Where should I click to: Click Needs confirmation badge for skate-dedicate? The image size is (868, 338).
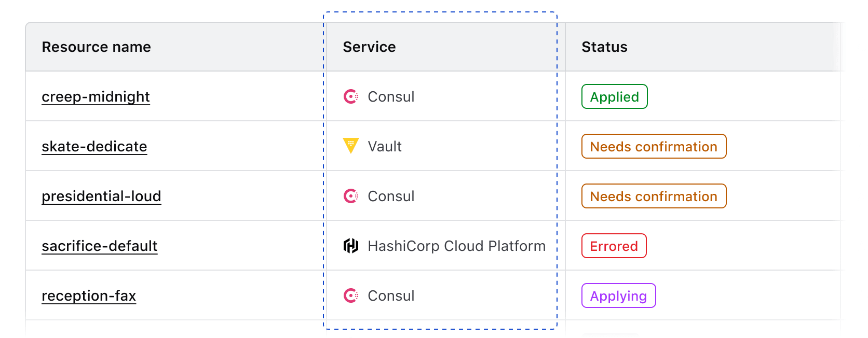(x=654, y=147)
